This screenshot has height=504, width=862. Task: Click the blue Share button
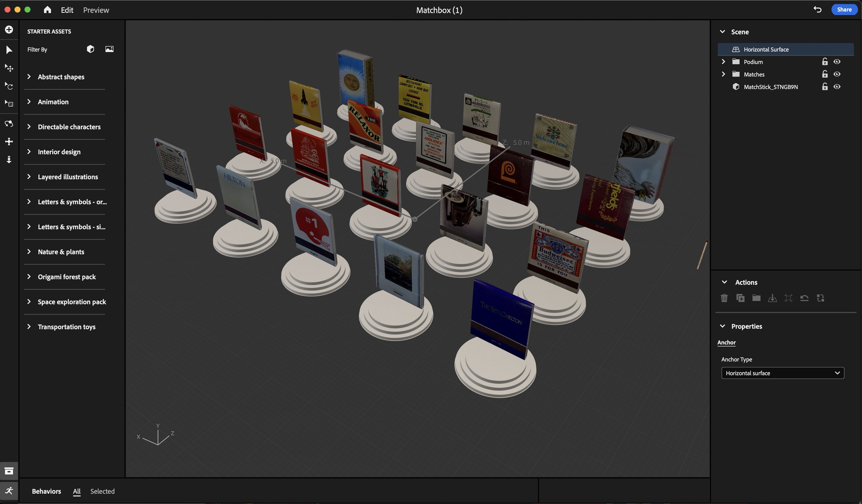click(844, 10)
